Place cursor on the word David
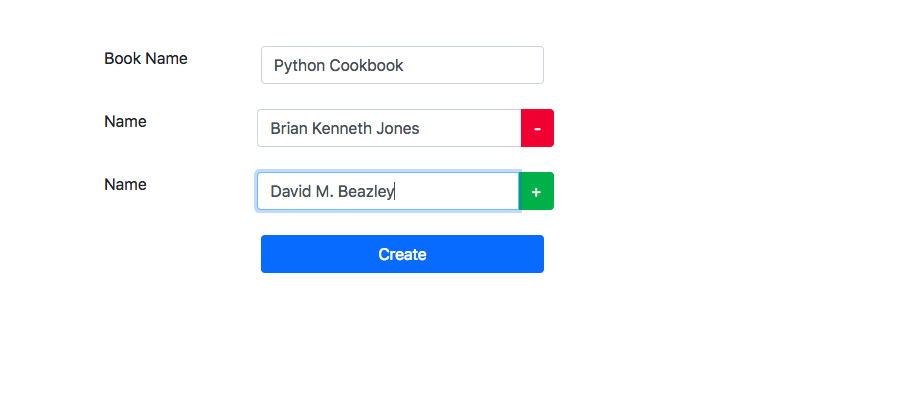 click(x=291, y=192)
